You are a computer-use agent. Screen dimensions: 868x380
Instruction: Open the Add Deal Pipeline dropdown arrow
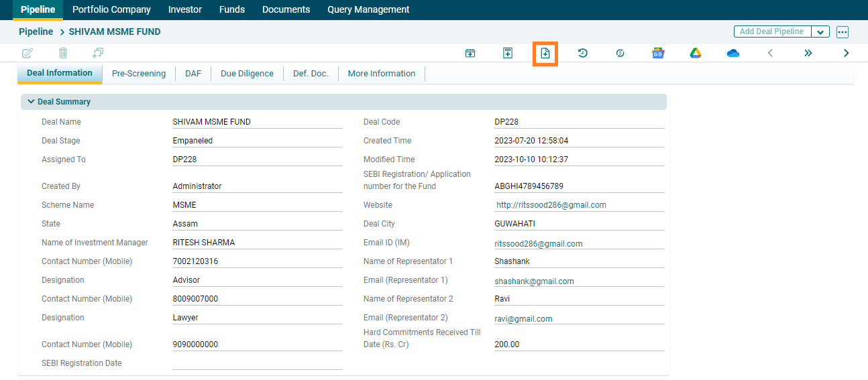(x=820, y=32)
